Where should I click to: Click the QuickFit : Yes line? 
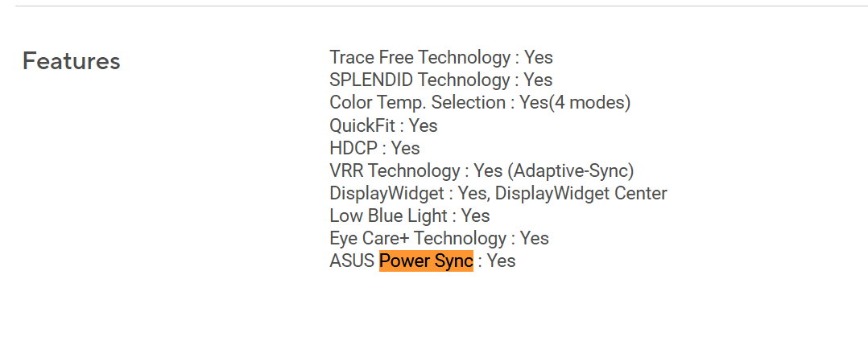click(383, 125)
